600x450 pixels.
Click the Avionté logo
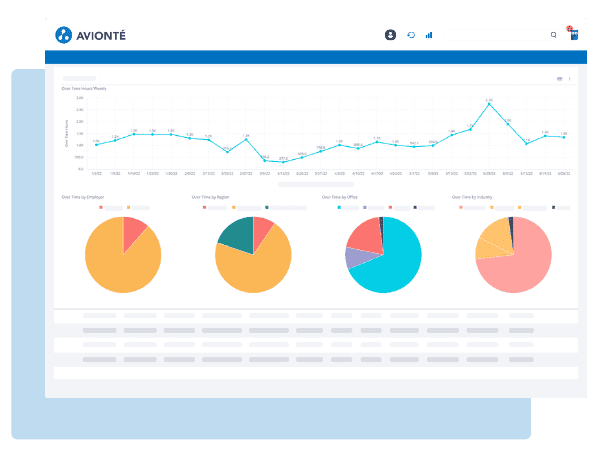tap(90, 35)
